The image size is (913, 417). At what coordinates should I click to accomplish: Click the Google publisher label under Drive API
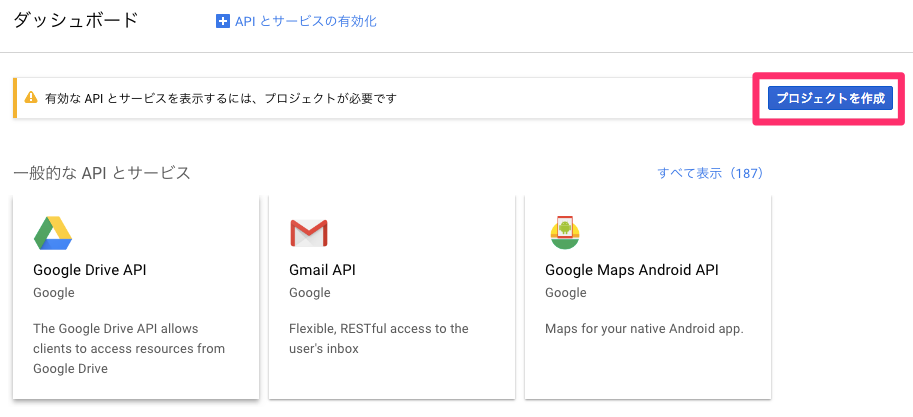coord(53,293)
